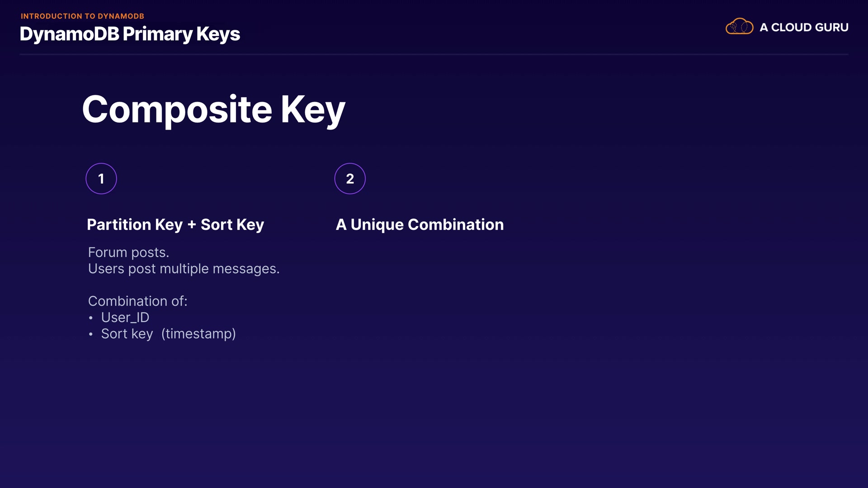Click the "A CLOUD GURU" brand text
Screen dimensions: 868x488
tap(804, 28)
